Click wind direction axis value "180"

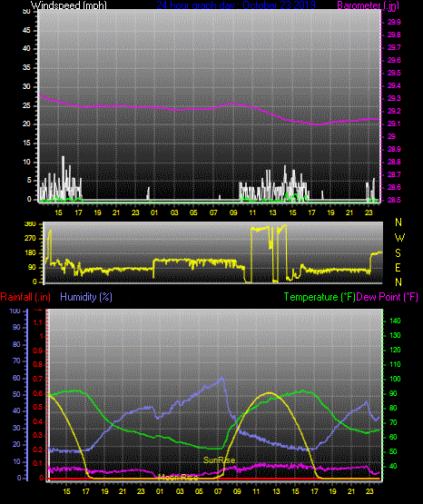(30, 253)
